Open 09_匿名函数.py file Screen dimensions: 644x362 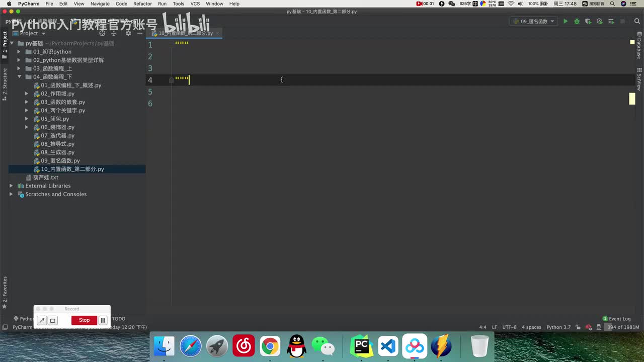(60, 161)
